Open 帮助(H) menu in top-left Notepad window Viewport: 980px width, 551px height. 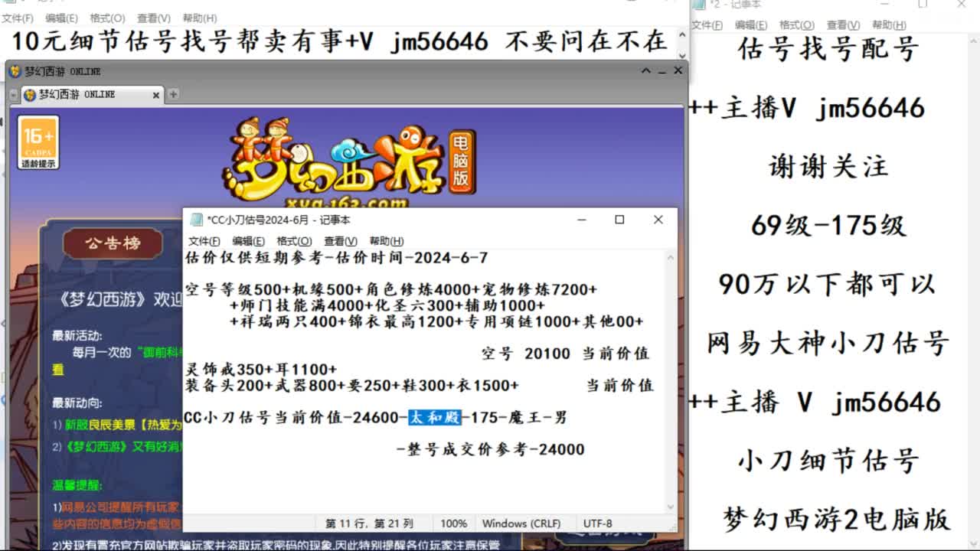199,18
